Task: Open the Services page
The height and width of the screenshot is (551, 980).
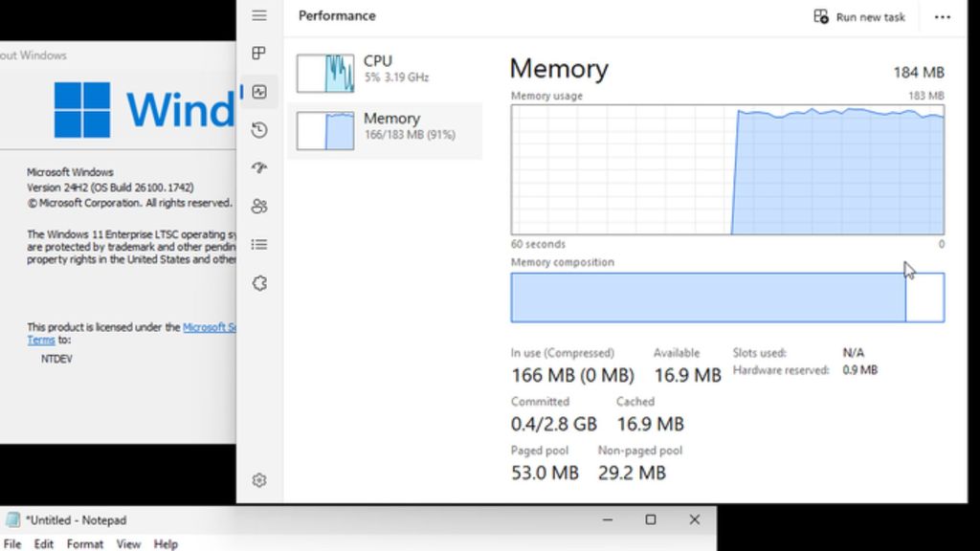Action: coord(258,283)
